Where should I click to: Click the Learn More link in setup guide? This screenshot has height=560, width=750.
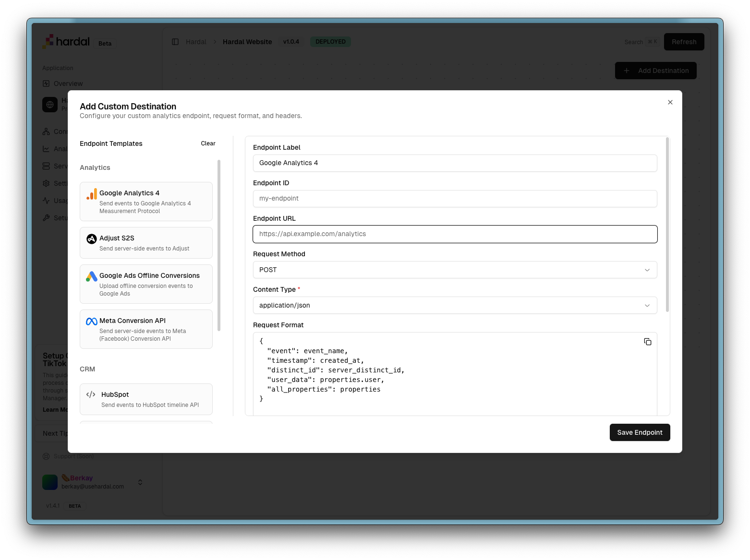coord(55,410)
